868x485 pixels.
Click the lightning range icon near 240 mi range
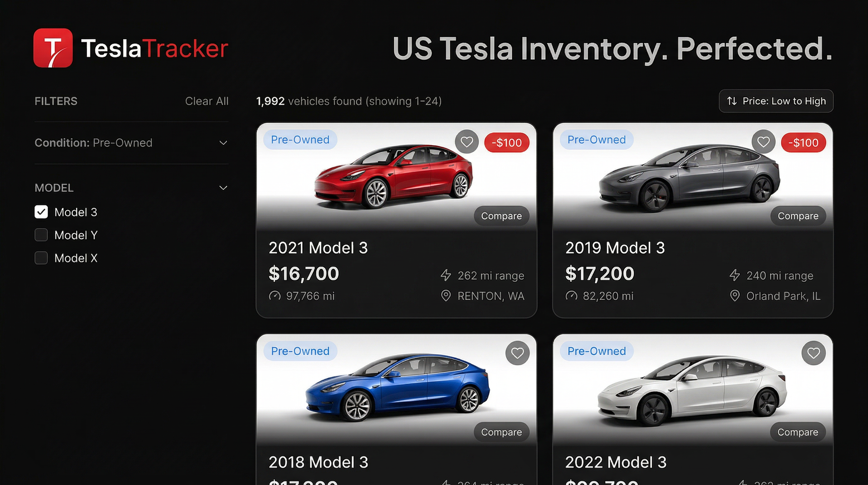[736, 276]
